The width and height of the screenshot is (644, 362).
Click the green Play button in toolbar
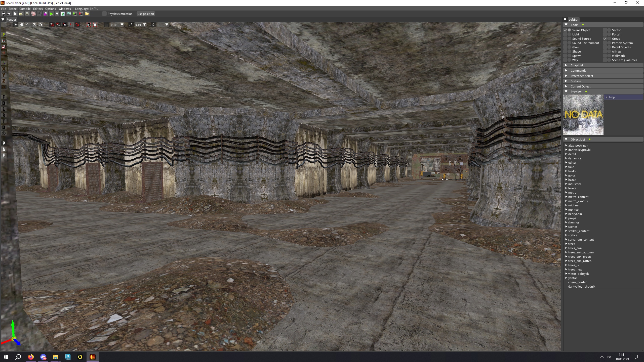[51, 14]
